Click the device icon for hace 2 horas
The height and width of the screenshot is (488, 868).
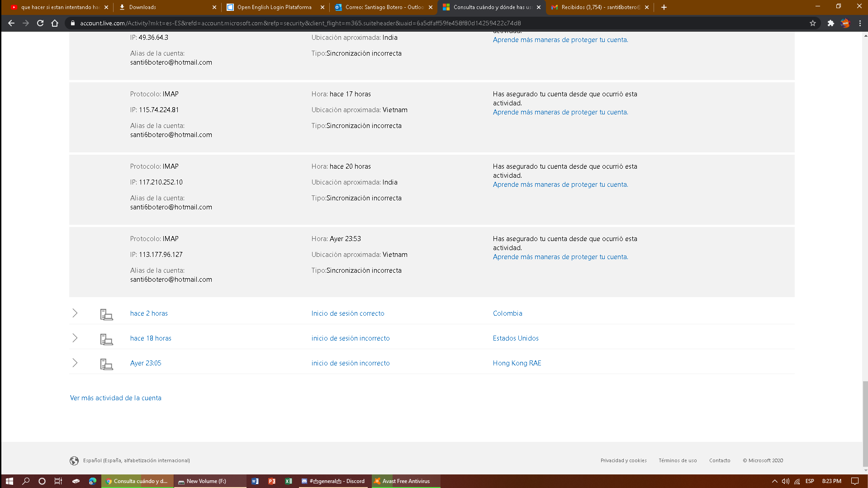pos(106,314)
